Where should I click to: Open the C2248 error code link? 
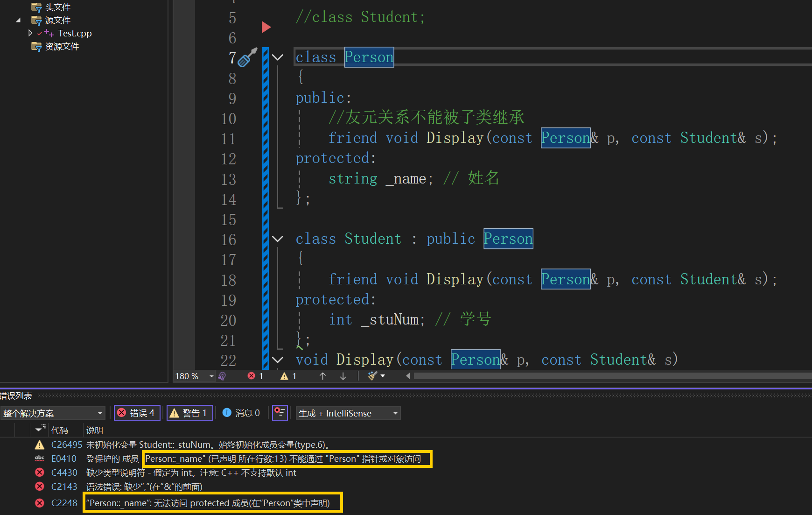click(64, 503)
